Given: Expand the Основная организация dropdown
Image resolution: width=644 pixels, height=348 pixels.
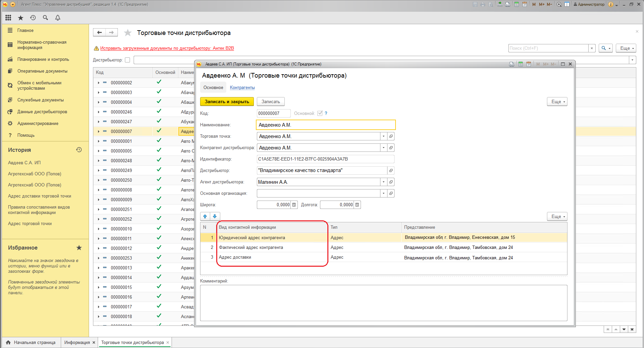Looking at the screenshot, I should tap(384, 193).
